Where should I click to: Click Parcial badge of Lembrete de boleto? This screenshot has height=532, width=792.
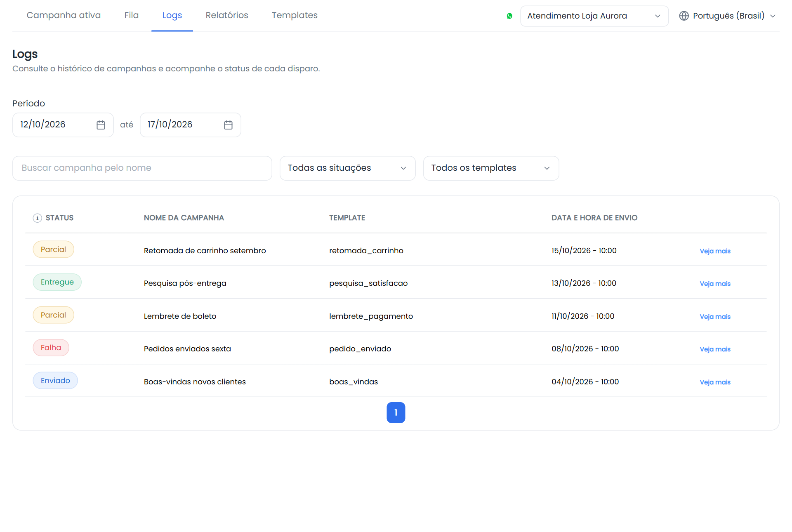pos(53,315)
